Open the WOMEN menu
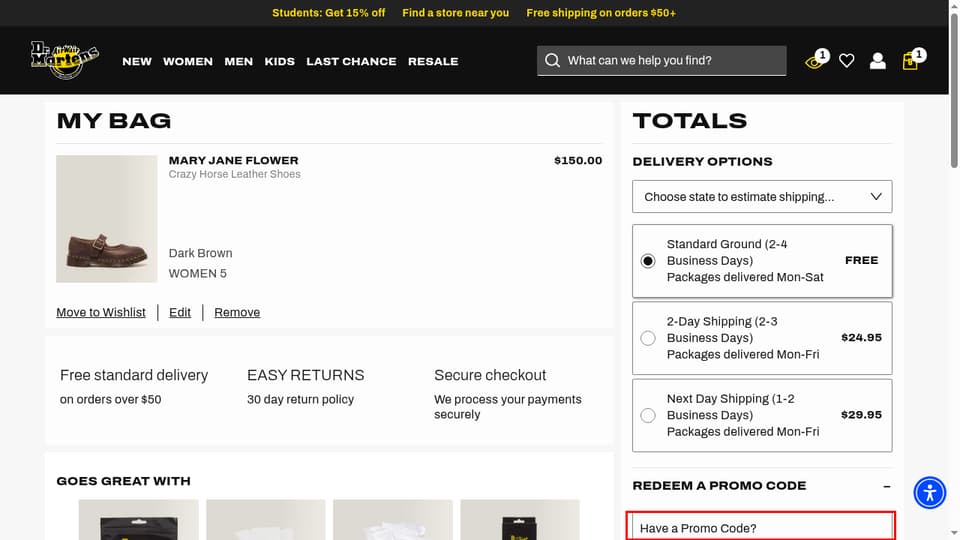The image size is (960, 540). click(x=187, y=61)
